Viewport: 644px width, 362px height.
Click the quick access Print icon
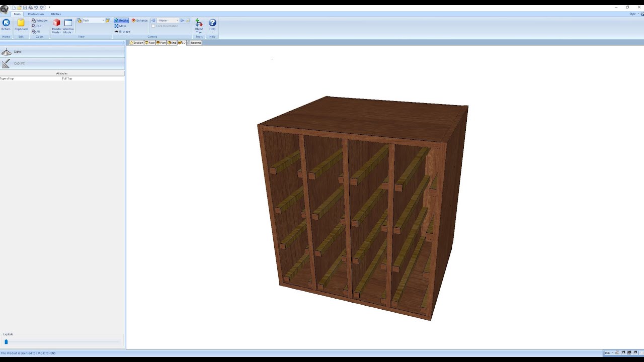click(30, 8)
